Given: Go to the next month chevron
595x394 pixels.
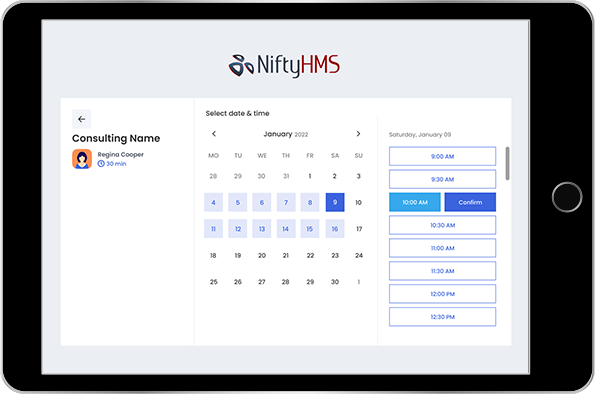Looking at the screenshot, I should pos(358,134).
